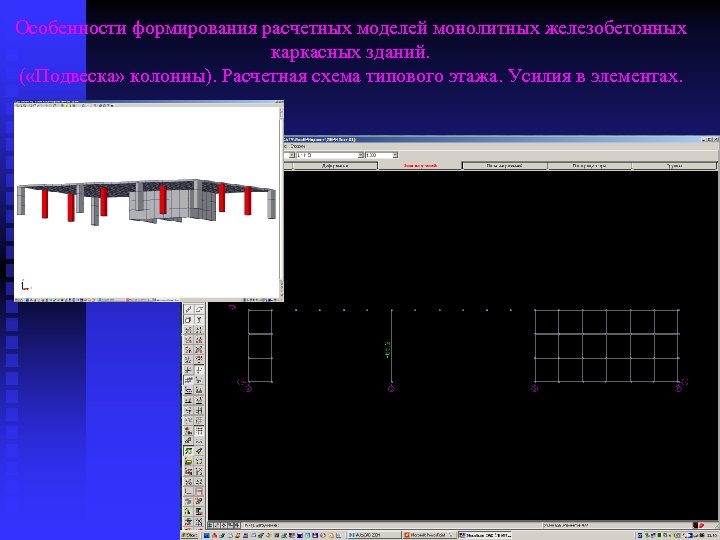Go to the Постпроцессоры tab
The height and width of the screenshot is (540, 720).
pyautogui.click(x=589, y=166)
